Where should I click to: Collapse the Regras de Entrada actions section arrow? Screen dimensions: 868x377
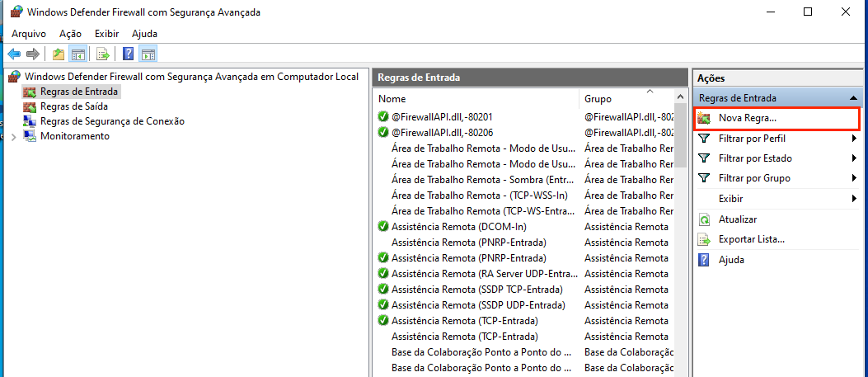[x=853, y=98]
